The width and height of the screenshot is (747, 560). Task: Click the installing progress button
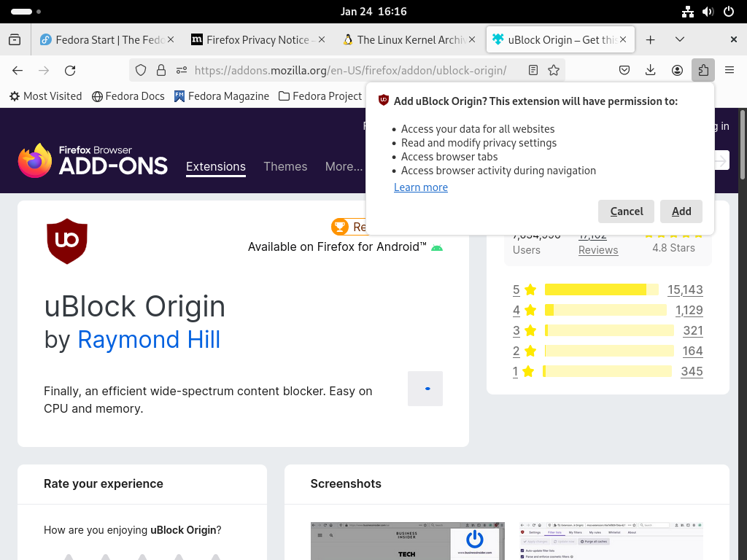click(x=425, y=389)
